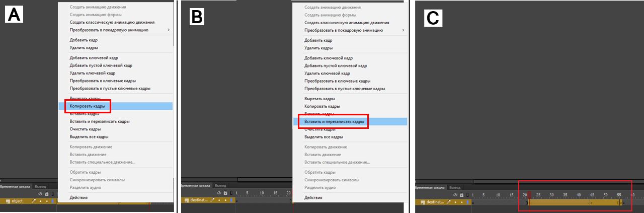Click 'Удалить кадры' in panel B menu
644x213 pixels.
pos(318,48)
